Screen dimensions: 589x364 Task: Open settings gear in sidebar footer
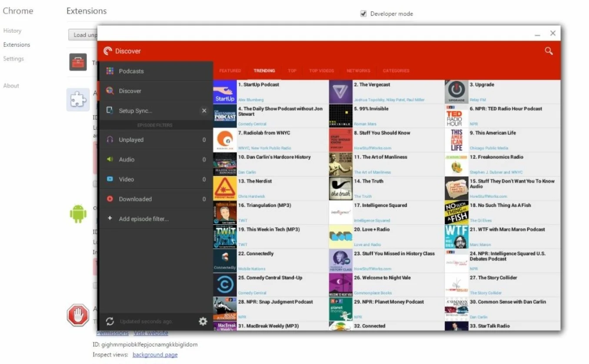[x=203, y=321]
